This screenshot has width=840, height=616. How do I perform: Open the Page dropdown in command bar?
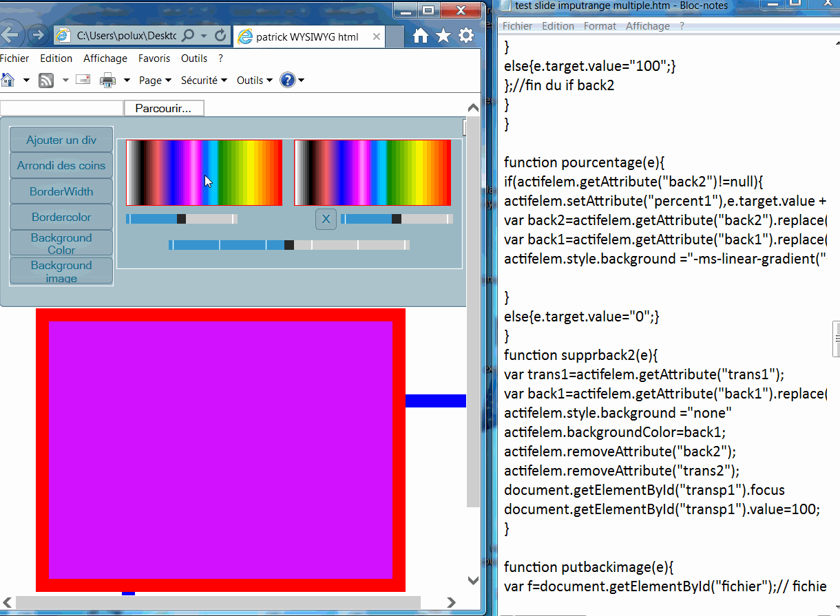155,81
